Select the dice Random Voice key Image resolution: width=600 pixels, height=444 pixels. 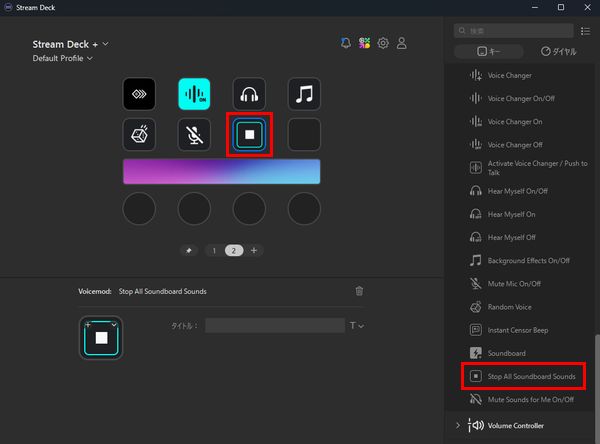[139, 134]
